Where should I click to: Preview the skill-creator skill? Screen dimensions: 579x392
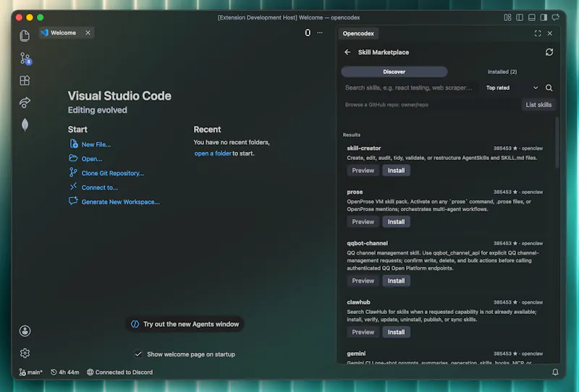(363, 171)
